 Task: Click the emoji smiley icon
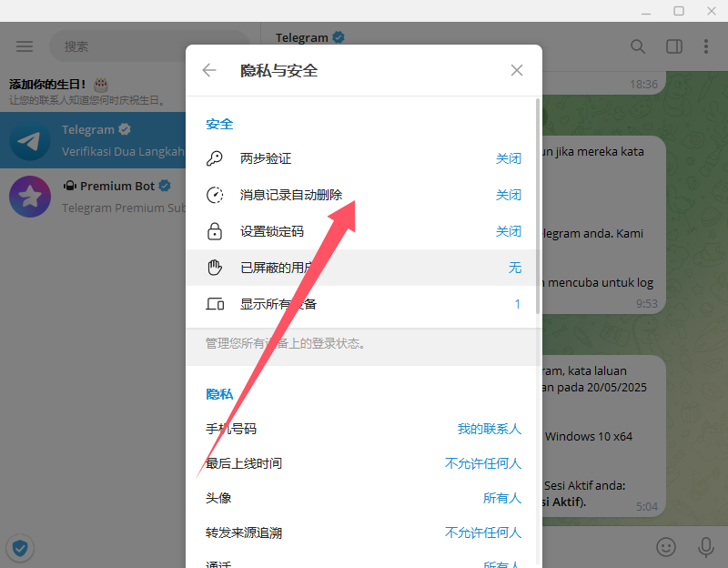667,546
